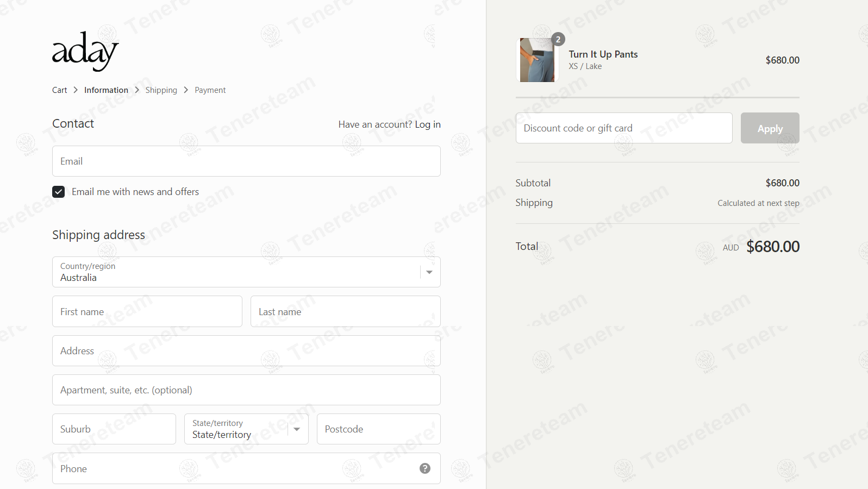Viewport: 868px width, 489px height.
Task: Select the Payment breadcrumb step
Action: coord(210,90)
